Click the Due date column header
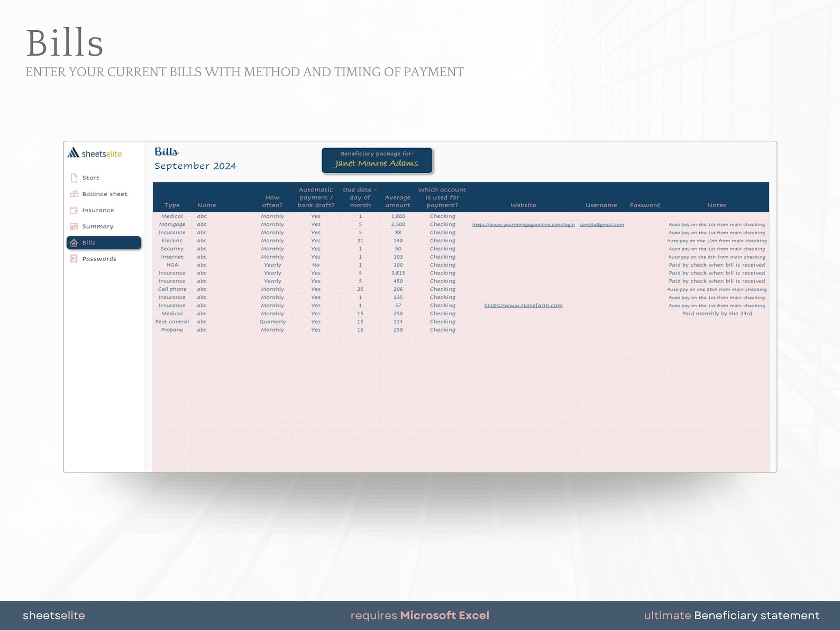 pyautogui.click(x=360, y=197)
